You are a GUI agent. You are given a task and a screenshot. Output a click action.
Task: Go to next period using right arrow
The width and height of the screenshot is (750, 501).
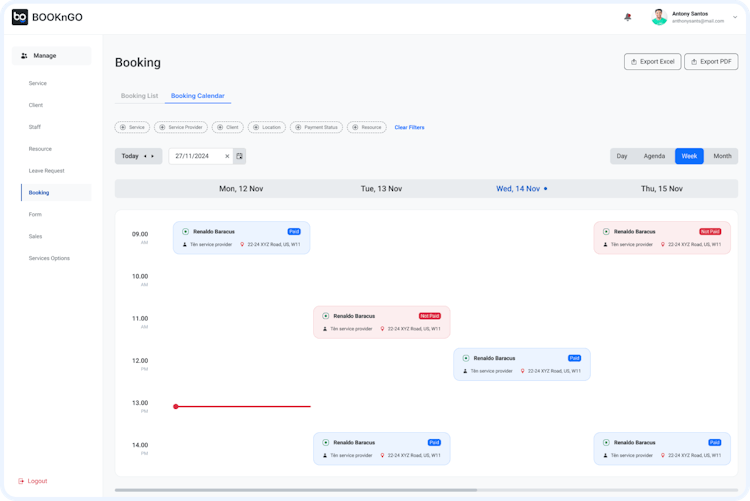(153, 156)
